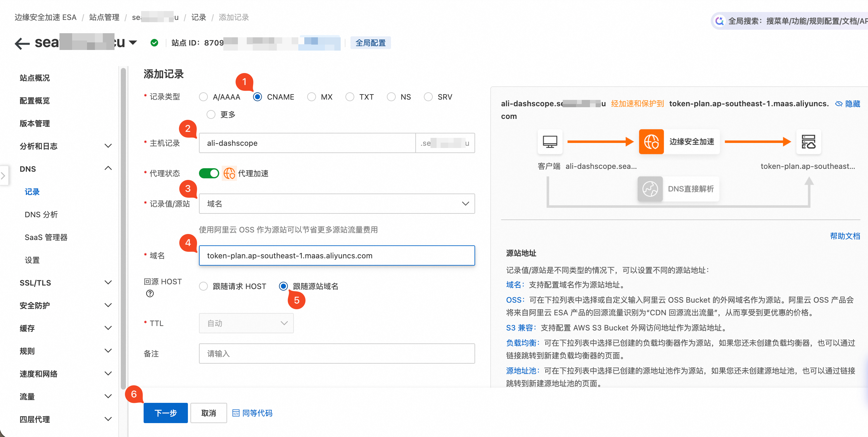Hide the preview via the 隐藏 link
This screenshot has height=437, width=868.
point(852,104)
